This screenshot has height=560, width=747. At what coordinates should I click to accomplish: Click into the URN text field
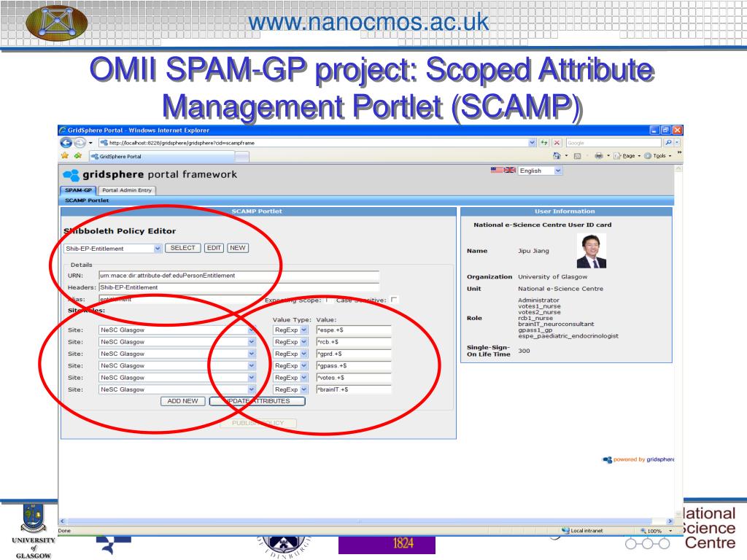tap(239, 275)
